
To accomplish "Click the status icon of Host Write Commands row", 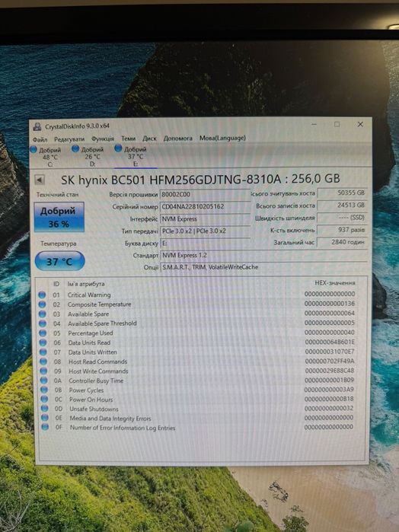I will 44,371.
